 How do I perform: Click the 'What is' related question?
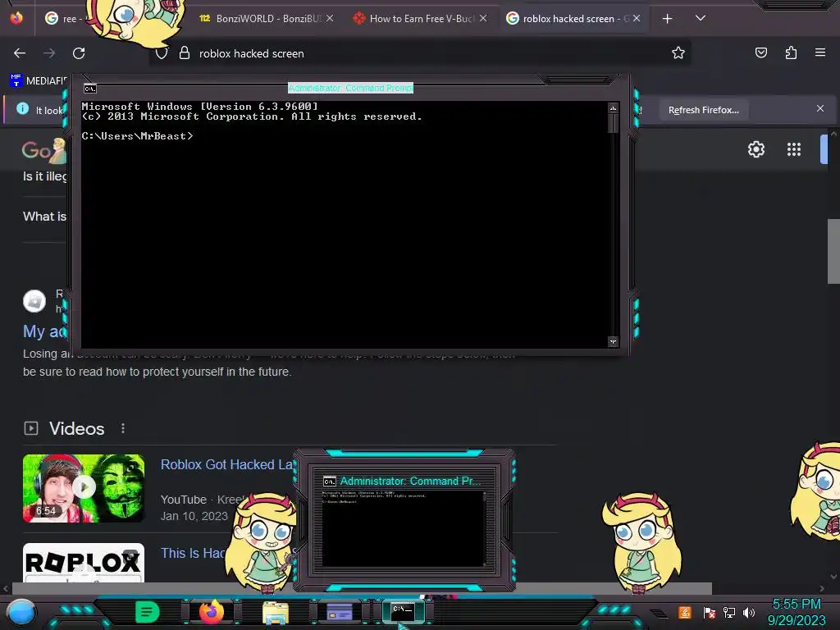point(44,217)
